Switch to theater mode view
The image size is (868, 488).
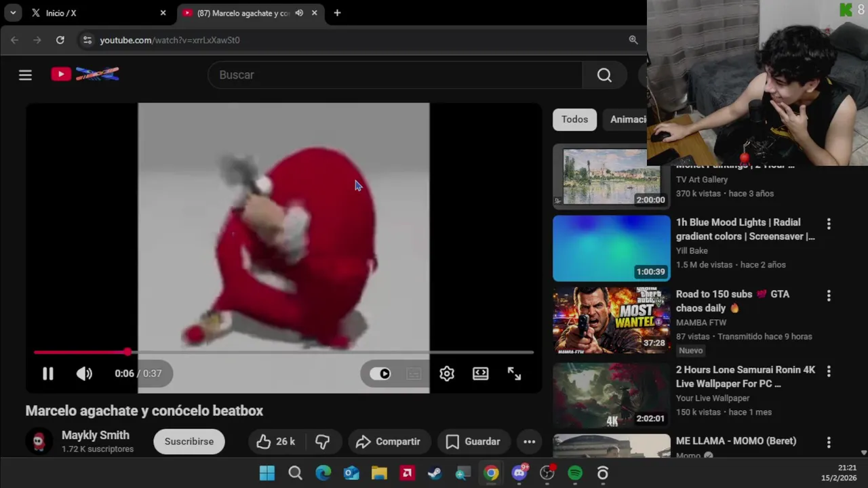click(480, 373)
